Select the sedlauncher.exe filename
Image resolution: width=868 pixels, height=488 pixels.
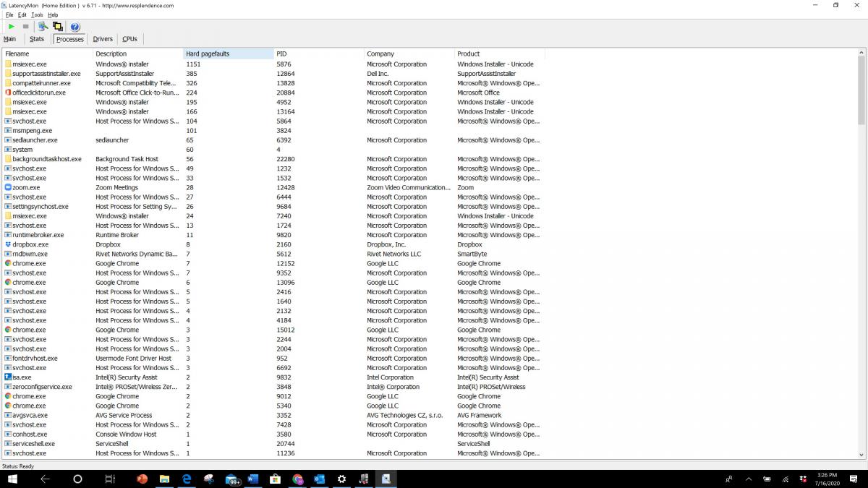pyautogui.click(x=35, y=140)
